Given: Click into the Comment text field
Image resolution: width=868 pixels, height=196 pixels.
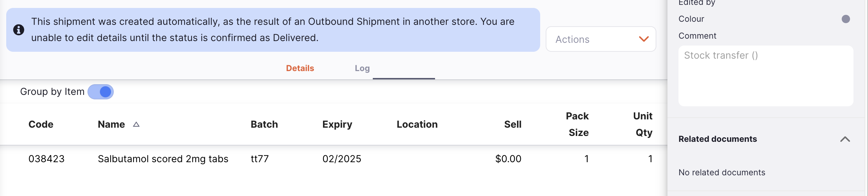Looking at the screenshot, I should tap(765, 76).
